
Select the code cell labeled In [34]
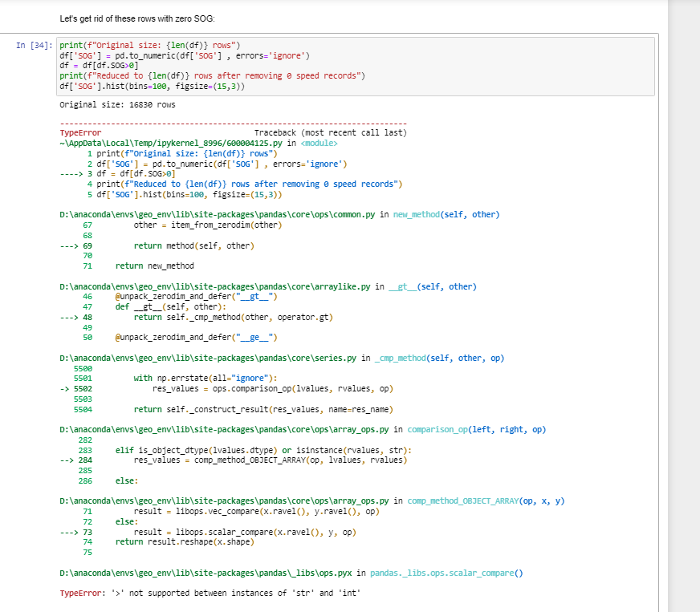tap(321, 64)
